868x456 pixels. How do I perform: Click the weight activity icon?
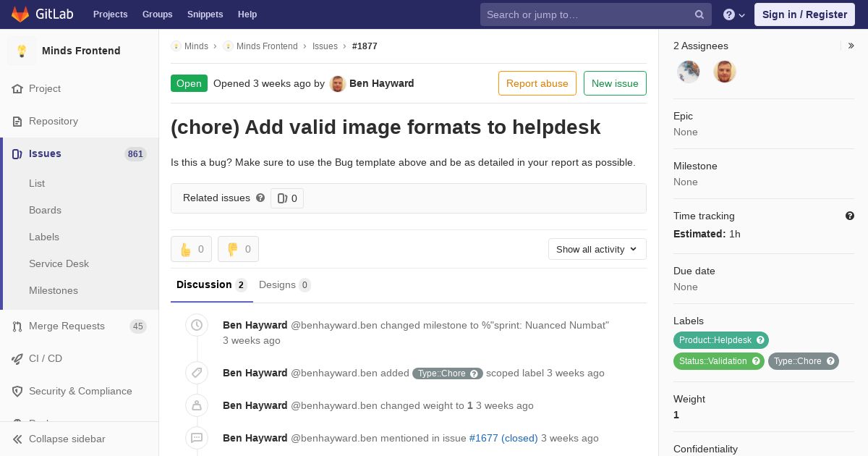[x=197, y=405]
